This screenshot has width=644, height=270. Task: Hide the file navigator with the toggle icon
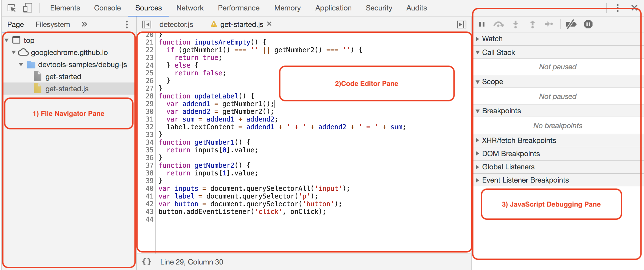147,24
